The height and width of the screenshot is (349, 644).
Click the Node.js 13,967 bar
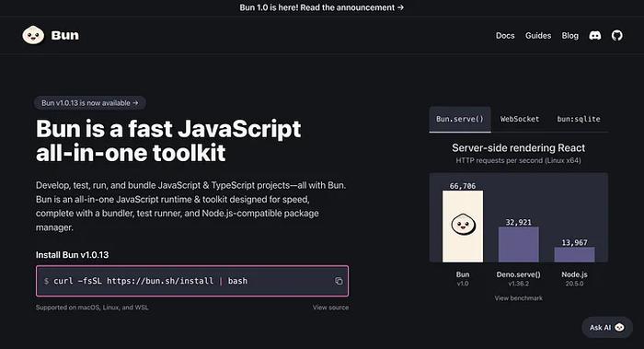click(574, 254)
